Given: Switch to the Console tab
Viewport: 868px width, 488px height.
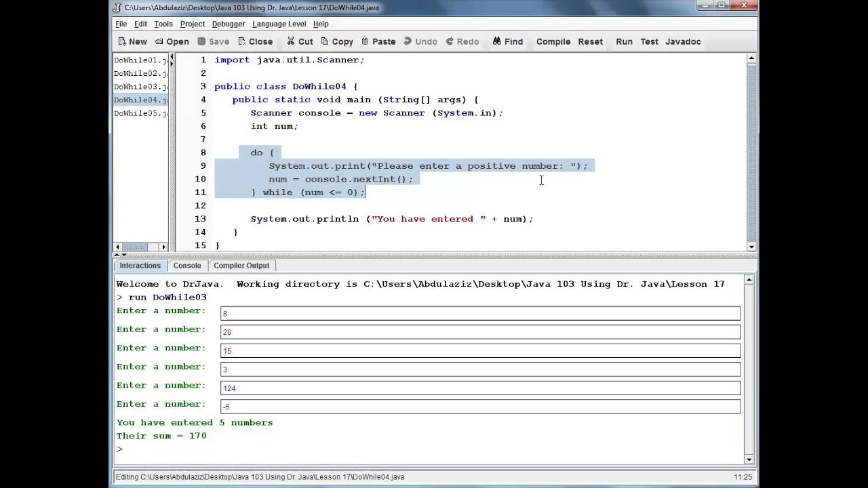Looking at the screenshot, I should (187, 266).
